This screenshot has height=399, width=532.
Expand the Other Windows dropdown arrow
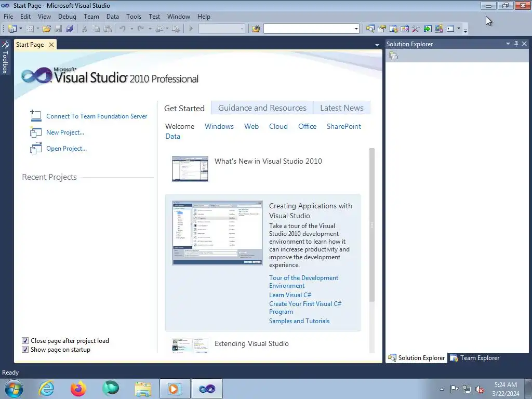pyautogui.click(x=459, y=29)
